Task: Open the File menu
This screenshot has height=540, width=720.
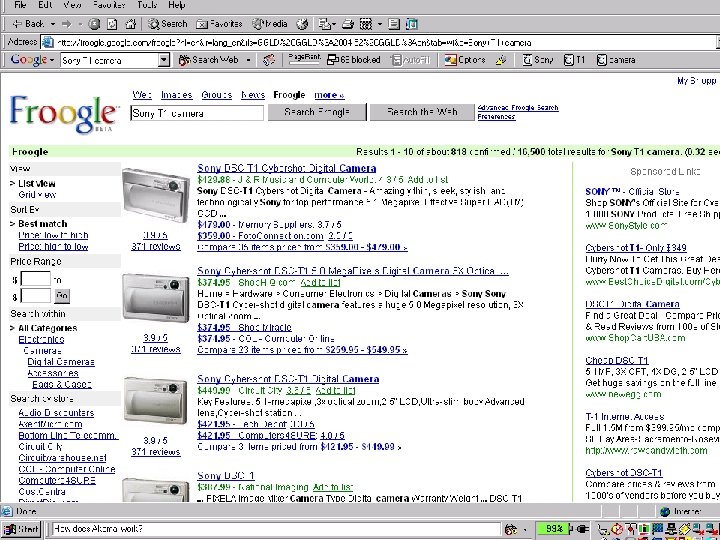Action: [20, 5]
